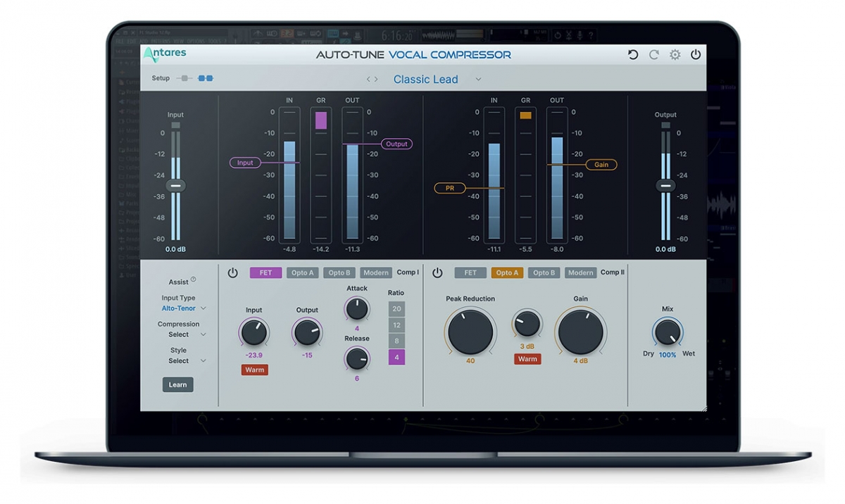Click the Learn button

click(x=177, y=384)
